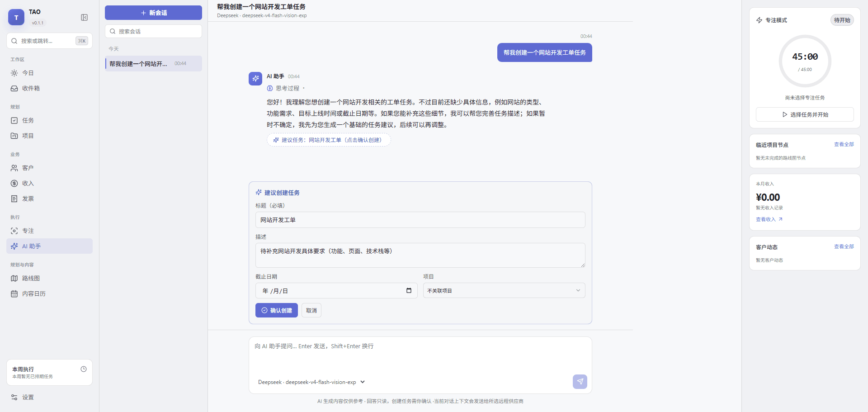Open the Roadmap page

[x=49, y=278]
